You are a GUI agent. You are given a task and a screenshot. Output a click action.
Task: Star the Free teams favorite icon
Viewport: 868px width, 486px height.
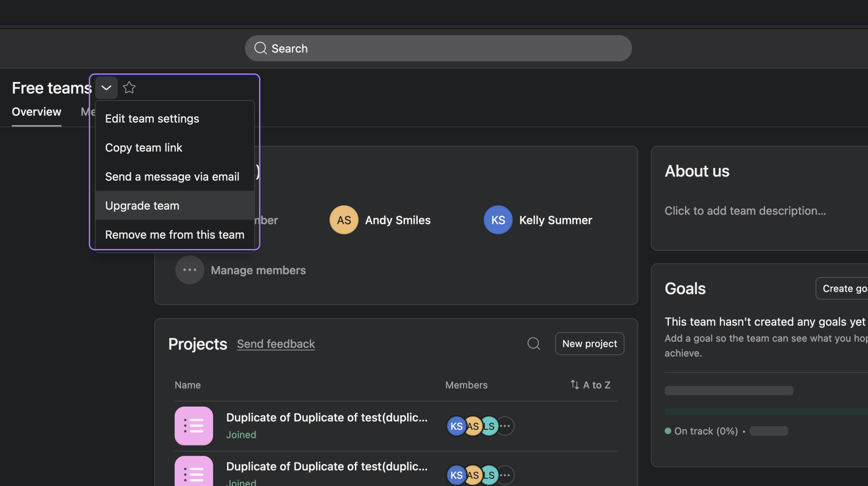129,88
